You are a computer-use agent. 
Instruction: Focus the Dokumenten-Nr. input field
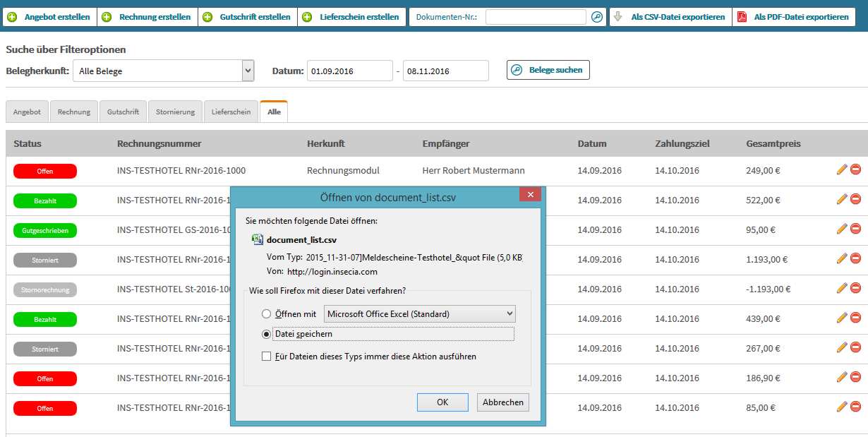[536, 17]
